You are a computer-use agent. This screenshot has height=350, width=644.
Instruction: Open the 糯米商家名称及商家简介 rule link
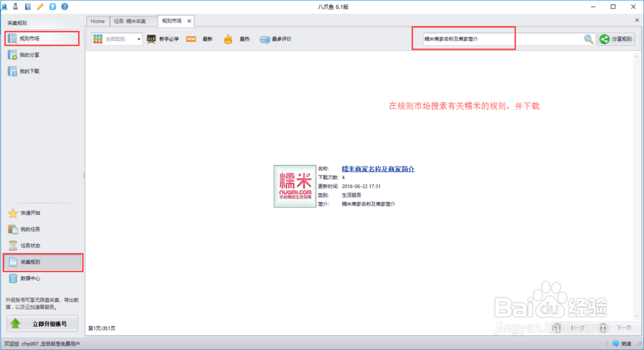[x=378, y=169]
